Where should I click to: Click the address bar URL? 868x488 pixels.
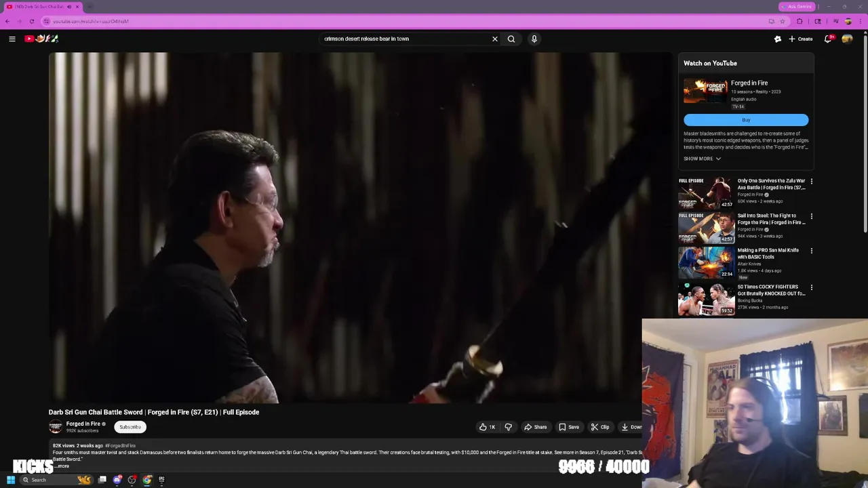coord(91,21)
